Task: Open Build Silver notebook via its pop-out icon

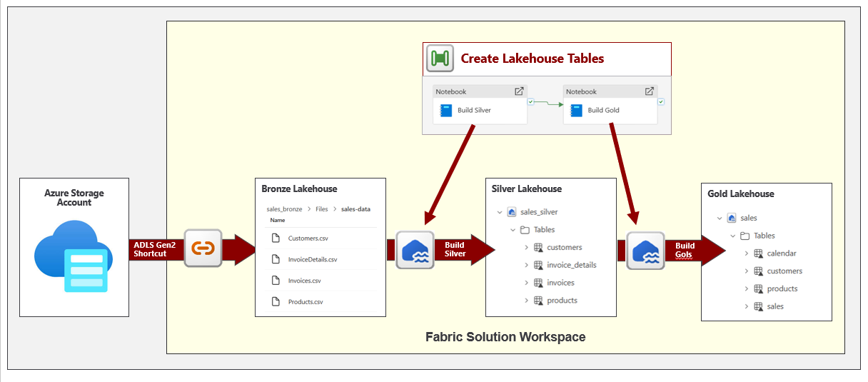Action: pos(519,91)
